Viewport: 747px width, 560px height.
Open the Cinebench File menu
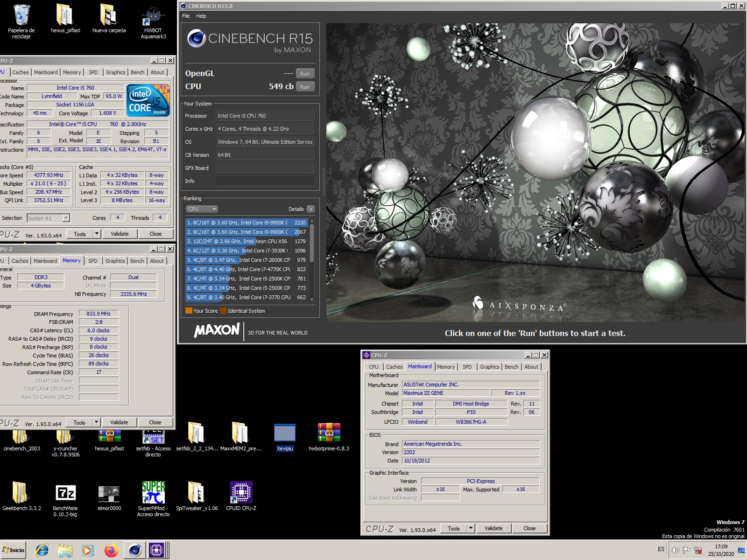tap(186, 16)
